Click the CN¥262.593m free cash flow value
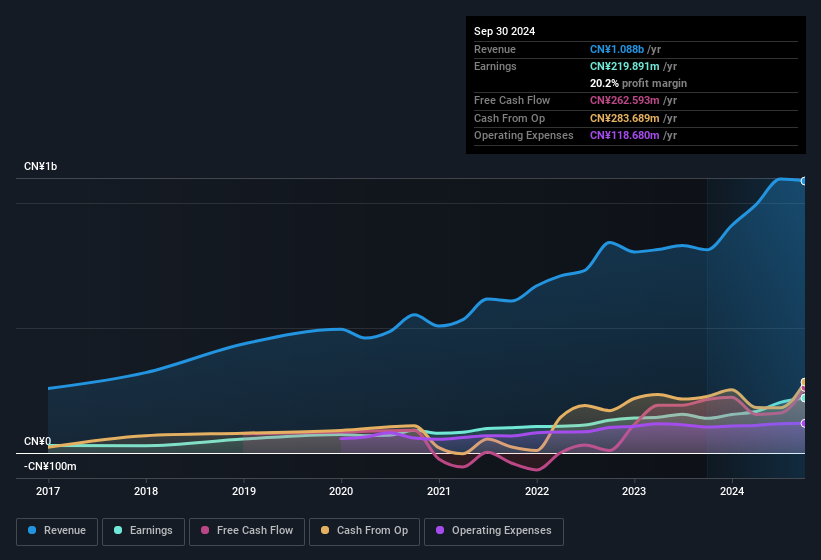Image resolution: width=821 pixels, height=560 pixels. pos(625,100)
